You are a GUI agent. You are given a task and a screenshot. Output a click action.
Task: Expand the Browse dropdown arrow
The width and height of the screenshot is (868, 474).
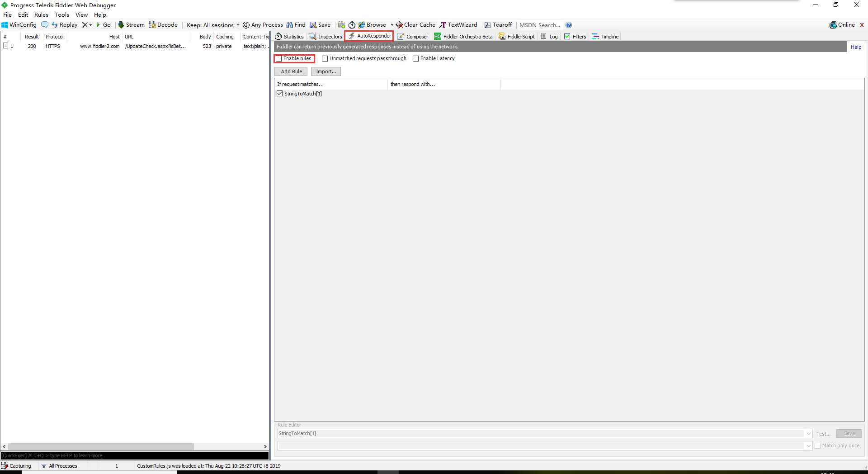392,25
